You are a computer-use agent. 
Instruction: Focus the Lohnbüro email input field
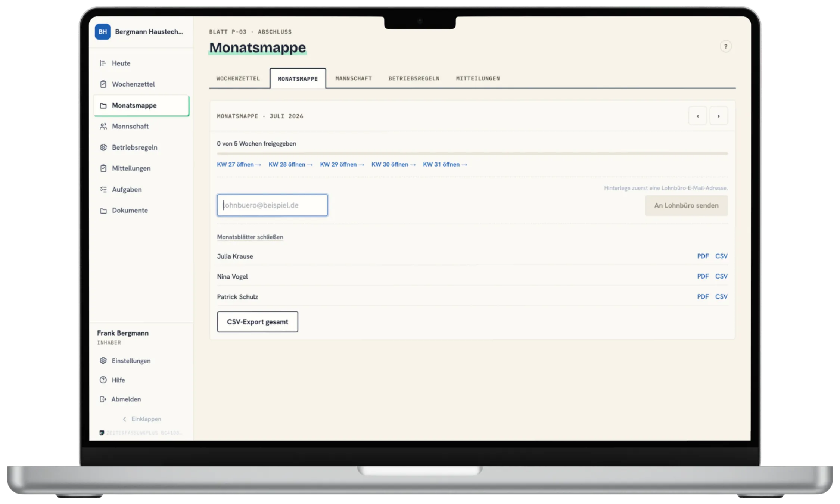(x=272, y=205)
